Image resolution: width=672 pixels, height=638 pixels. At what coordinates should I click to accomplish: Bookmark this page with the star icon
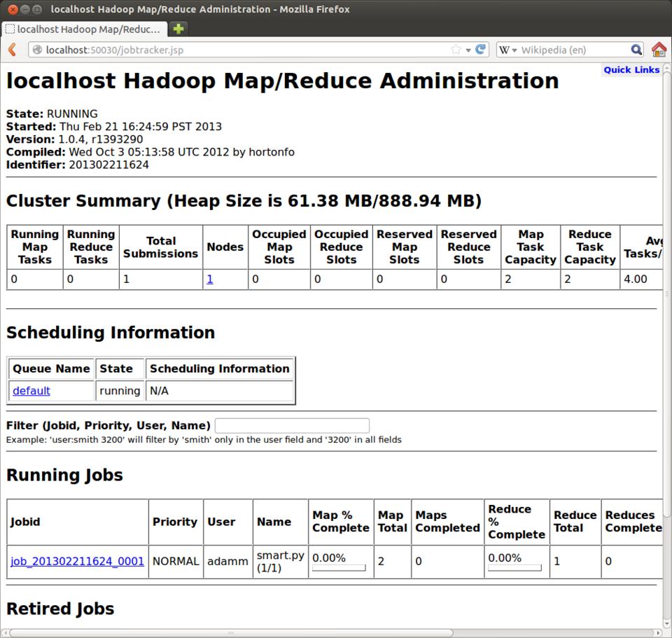coord(456,50)
